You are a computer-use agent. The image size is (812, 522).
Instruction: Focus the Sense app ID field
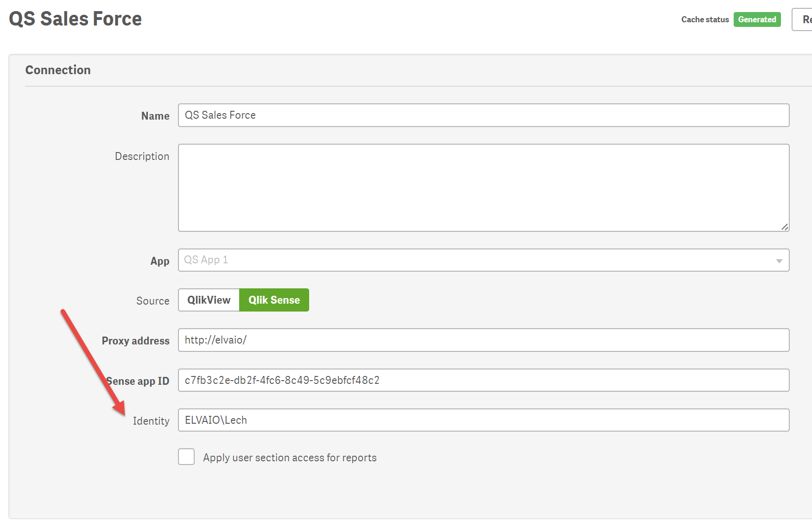(483, 381)
